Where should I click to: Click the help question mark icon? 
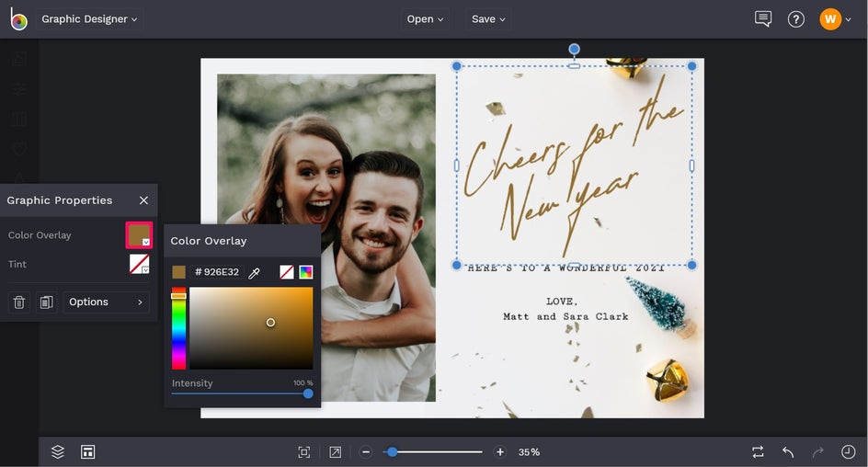[x=796, y=19]
